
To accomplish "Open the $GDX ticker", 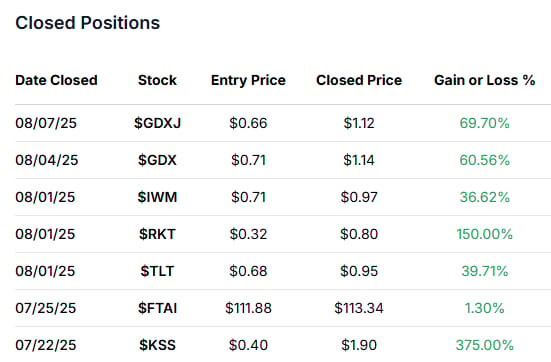I will click(157, 160).
